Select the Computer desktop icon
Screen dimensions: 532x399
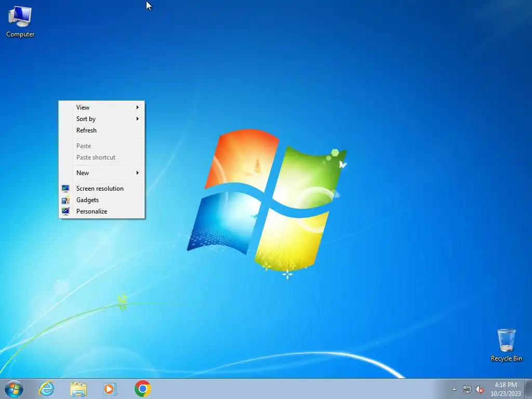20,22
